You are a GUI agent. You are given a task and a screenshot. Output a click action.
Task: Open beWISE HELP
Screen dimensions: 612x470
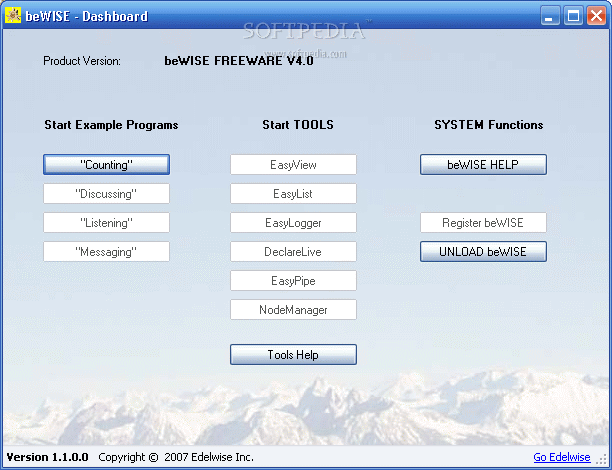pos(483,164)
